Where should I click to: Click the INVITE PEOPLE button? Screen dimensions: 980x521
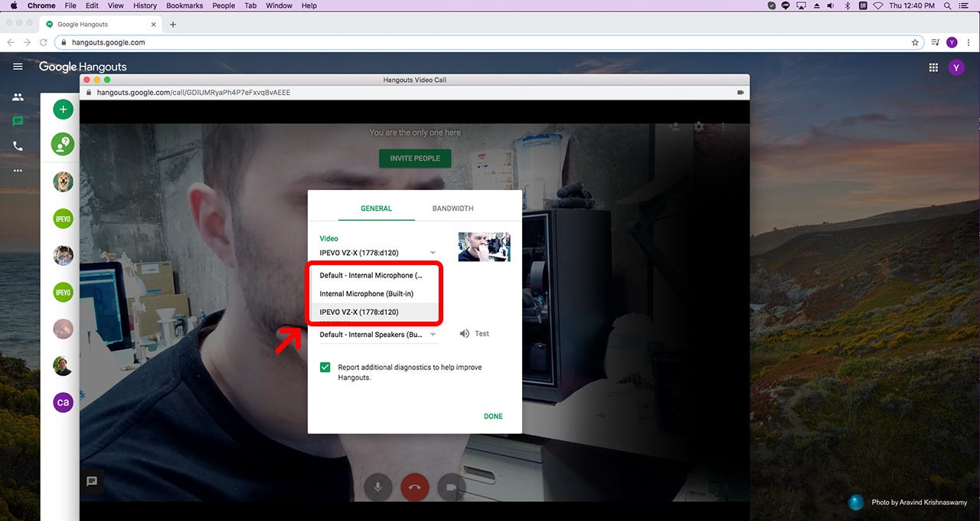click(415, 159)
